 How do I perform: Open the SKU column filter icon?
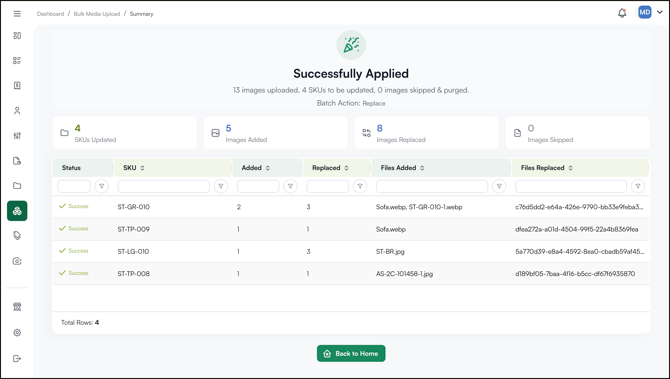(221, 186)
